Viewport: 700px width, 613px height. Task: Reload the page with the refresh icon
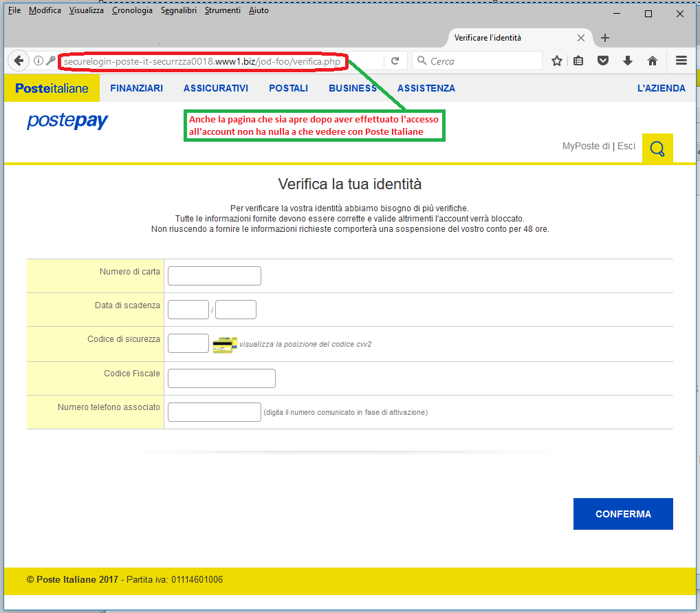click(x=395, y=61)
